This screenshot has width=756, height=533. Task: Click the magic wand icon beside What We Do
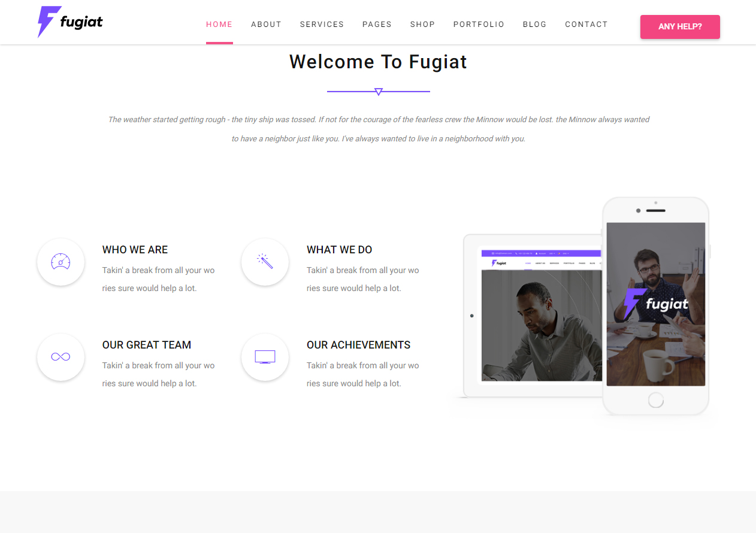(x=265, y=262)
